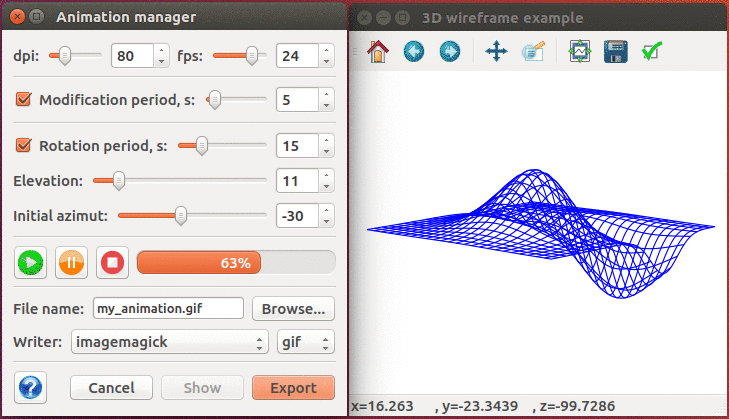Increase Rotation period spinner value
The height and width of the screenshot is (419, 729).
point(326,140)
